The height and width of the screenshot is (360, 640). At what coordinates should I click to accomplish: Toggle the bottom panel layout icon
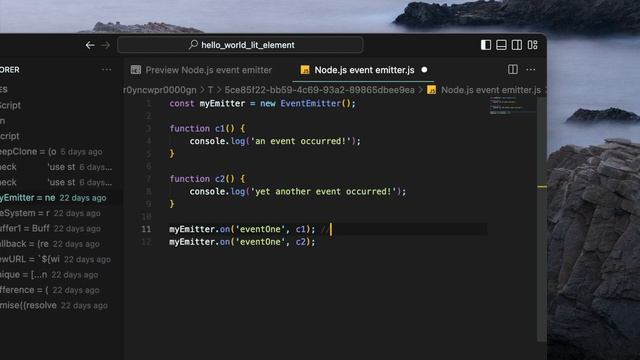coord(501,45)
